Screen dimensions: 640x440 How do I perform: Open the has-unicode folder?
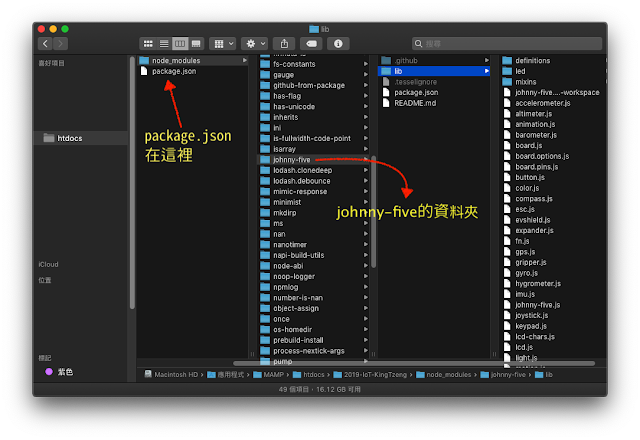click(x=314, y=107)
